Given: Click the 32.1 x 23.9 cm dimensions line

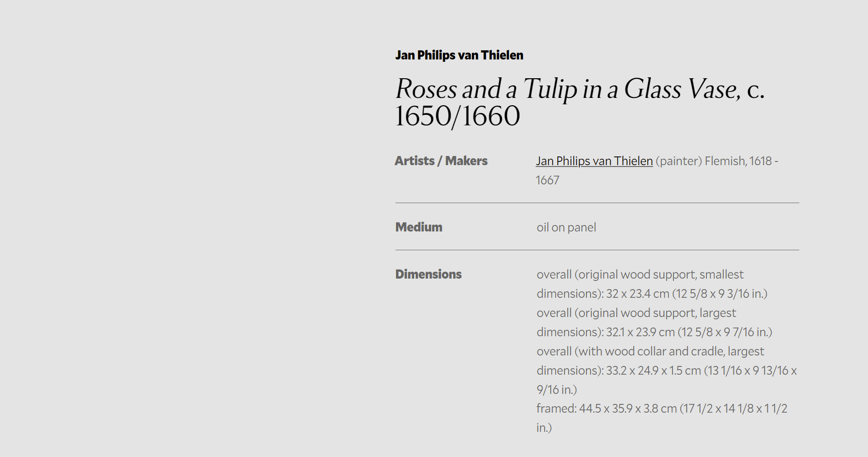Looking at the screenshot, I should pyautogui.click(x=654, y=332).
